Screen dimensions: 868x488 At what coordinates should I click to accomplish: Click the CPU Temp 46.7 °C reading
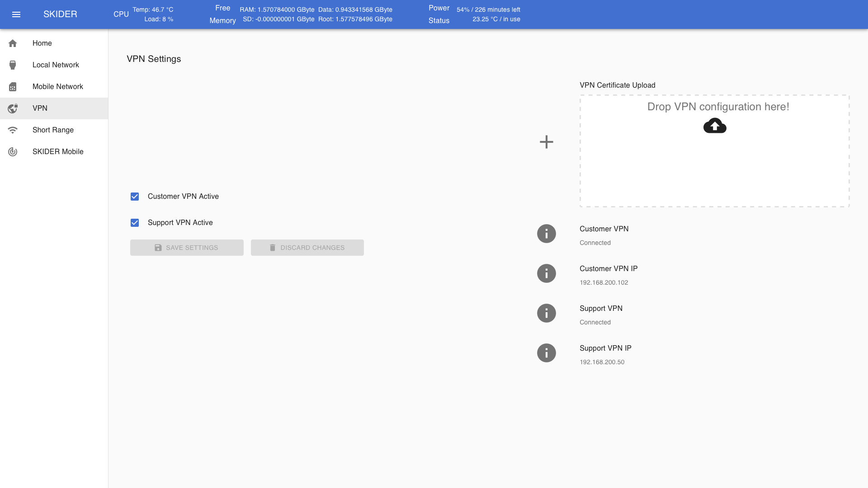(153, 9)
